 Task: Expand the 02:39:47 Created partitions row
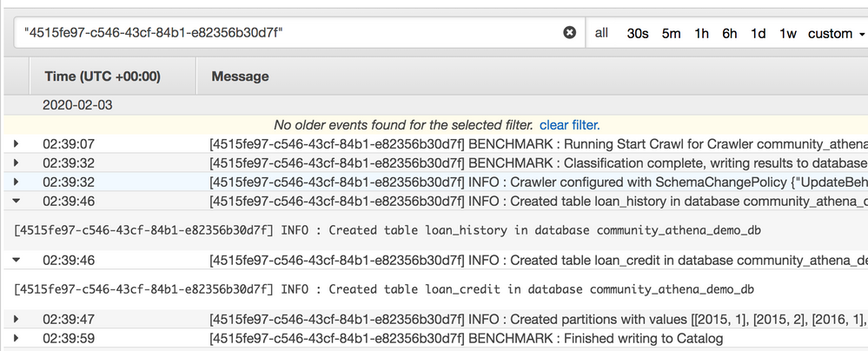tap(16, 320)
